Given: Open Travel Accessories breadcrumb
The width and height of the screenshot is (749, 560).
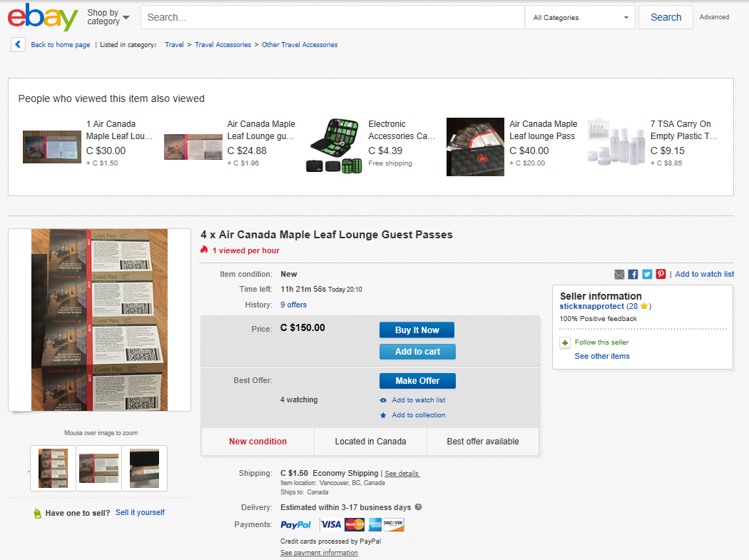Looking at the screenshot, I should tap(223, 44).
